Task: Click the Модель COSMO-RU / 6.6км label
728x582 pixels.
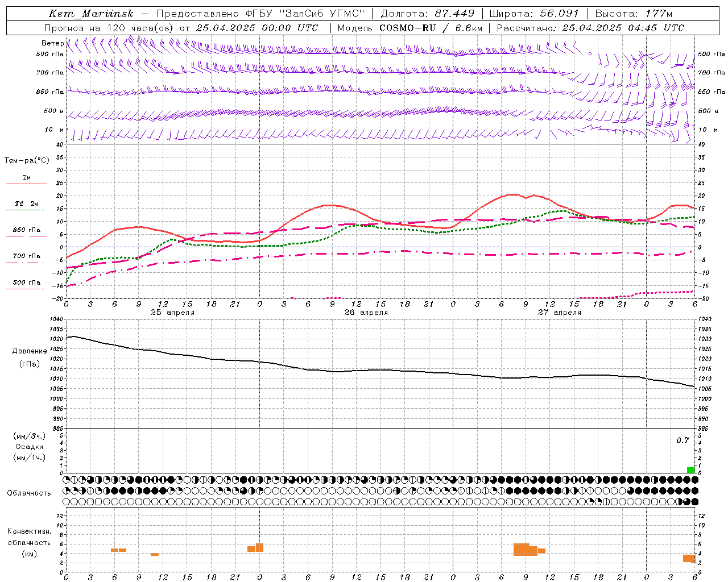Action: click(410, 28)
